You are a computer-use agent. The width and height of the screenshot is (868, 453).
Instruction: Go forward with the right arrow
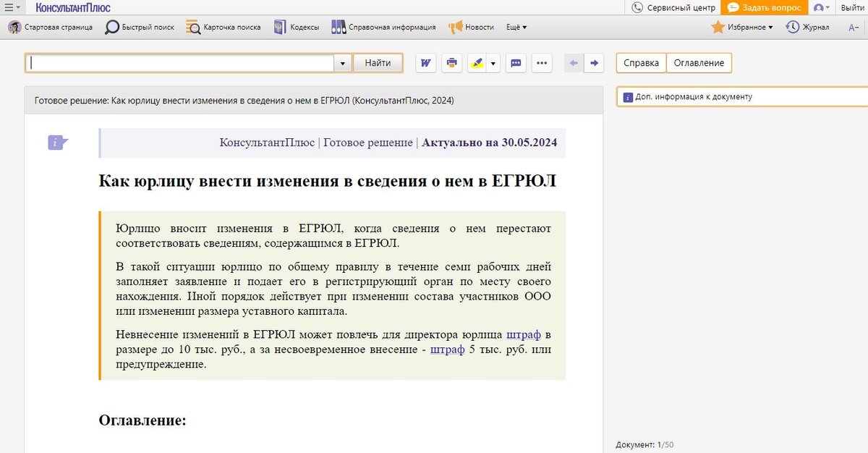point(594,63)
